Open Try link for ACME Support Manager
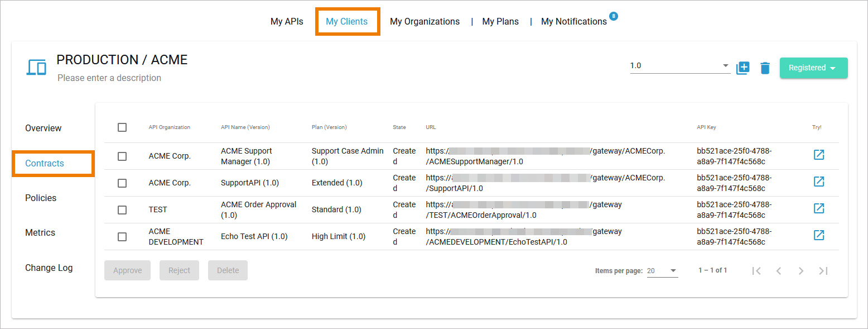This screenshot has height=329, width=868. (x=818, y=155)
